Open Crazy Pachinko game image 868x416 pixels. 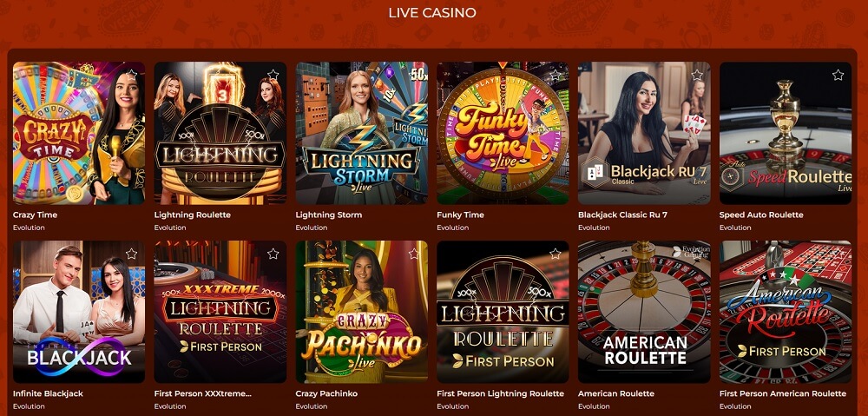coord(361,312)
